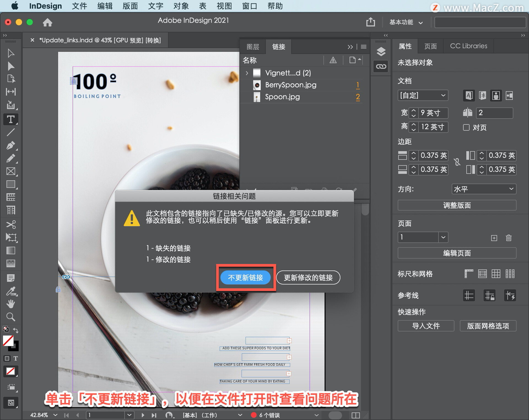
Task: Switch to the 图层 tab
Action: coord(253,47)
